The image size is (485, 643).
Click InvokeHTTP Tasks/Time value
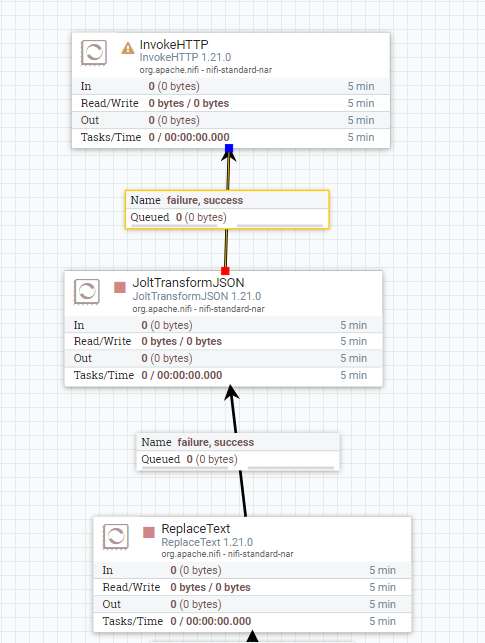189,137
